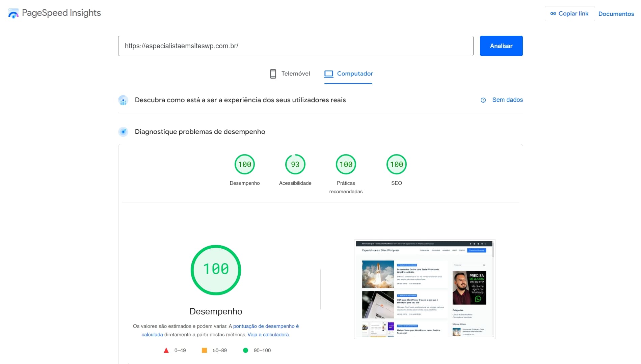
Task: Jump to the Desempenho 100 score gauge
Action: point(245,164)
